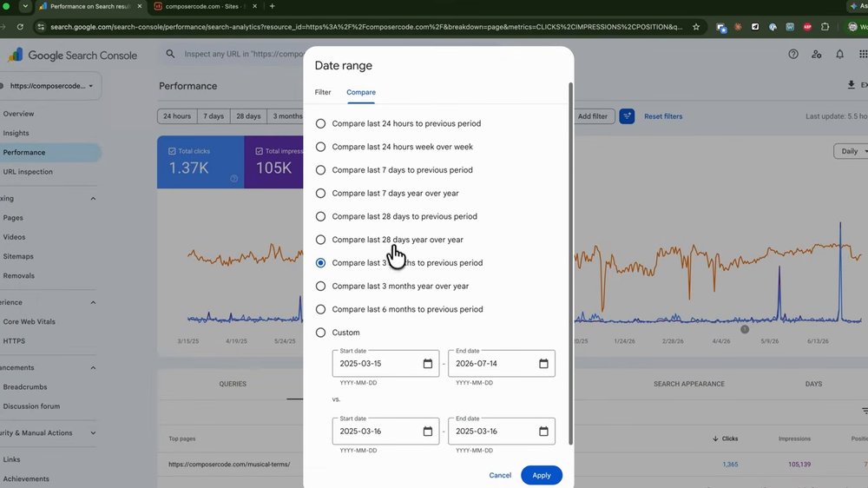Open Sitemaps in sidebar
This screenshot has height=488, width=868.
click(x=18, y=256)
